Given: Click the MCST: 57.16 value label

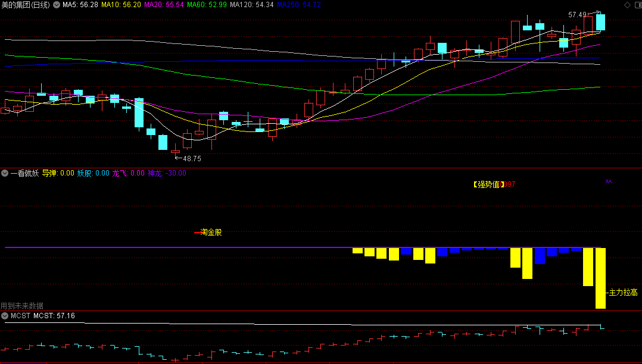Looking at the screenshot, I should [x=54, y=316].
